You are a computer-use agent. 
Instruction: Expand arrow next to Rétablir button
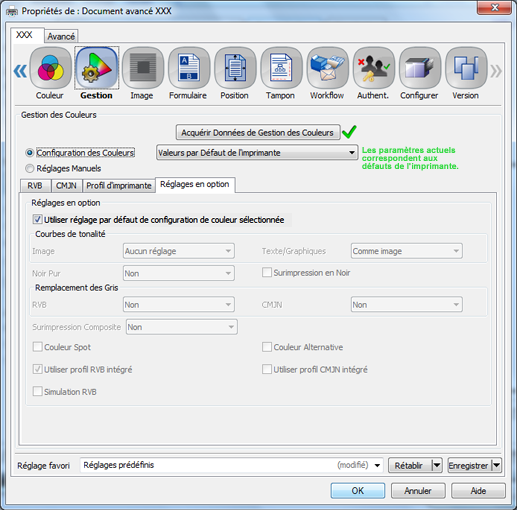click(437, 465)
